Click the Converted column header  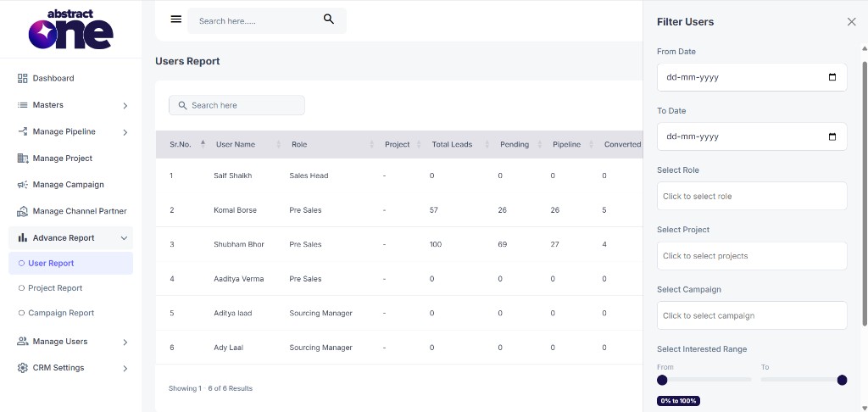(x=622, y=144)
